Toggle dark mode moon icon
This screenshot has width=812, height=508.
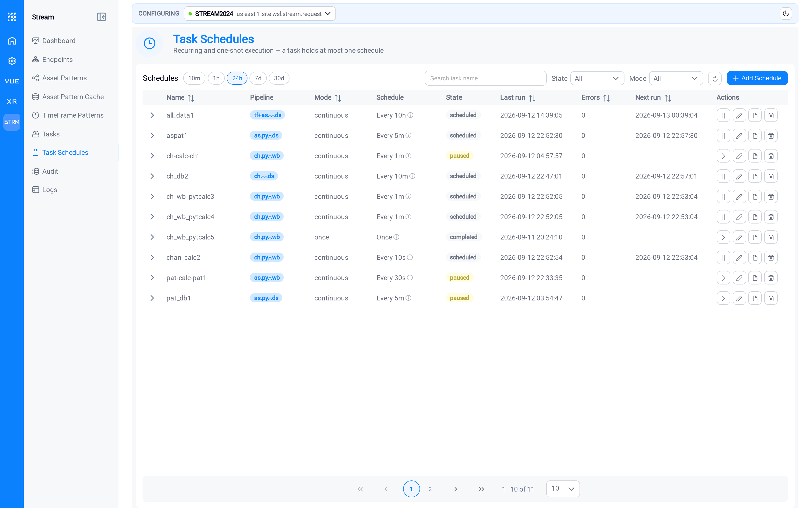tap(786, 14)
